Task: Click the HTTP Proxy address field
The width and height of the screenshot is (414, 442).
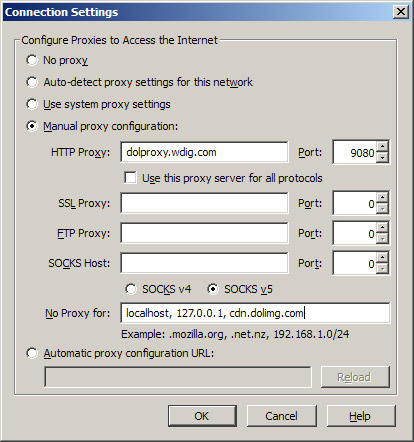Action: [x=204, y=152]
